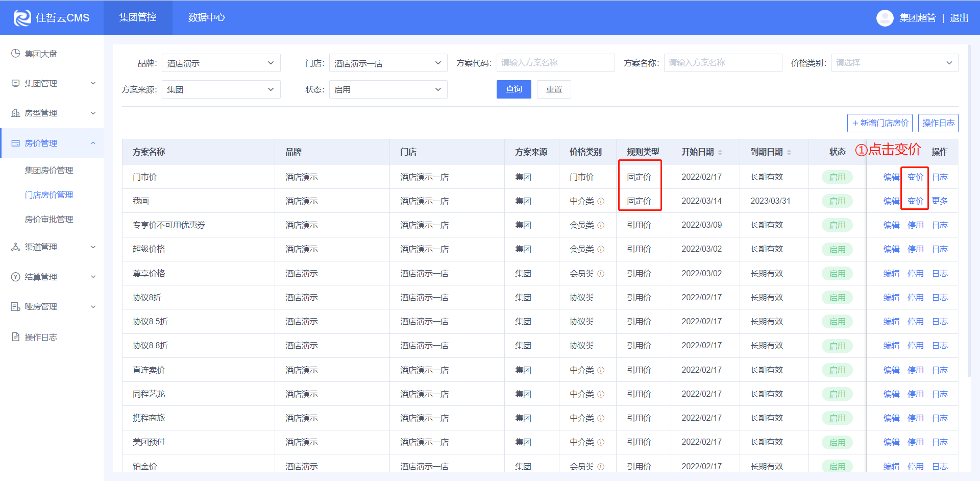Click 变价 in the 门市价 row
Screen dimensions: 980x481
pos(915,177)
